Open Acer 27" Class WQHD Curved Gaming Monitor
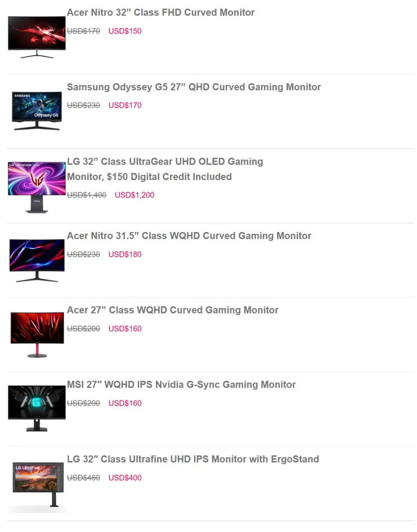Viewport: 417px width, 532px height. [172, 310]
